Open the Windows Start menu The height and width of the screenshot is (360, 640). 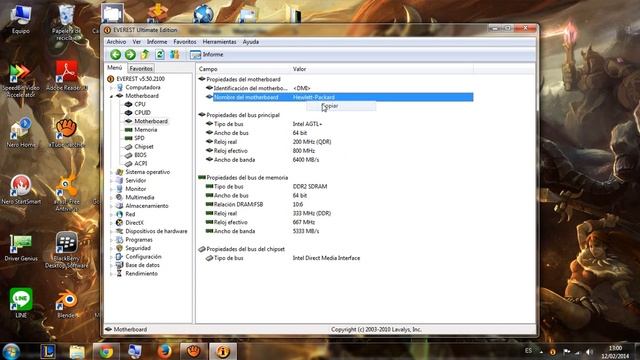click(x=11, y=351)
